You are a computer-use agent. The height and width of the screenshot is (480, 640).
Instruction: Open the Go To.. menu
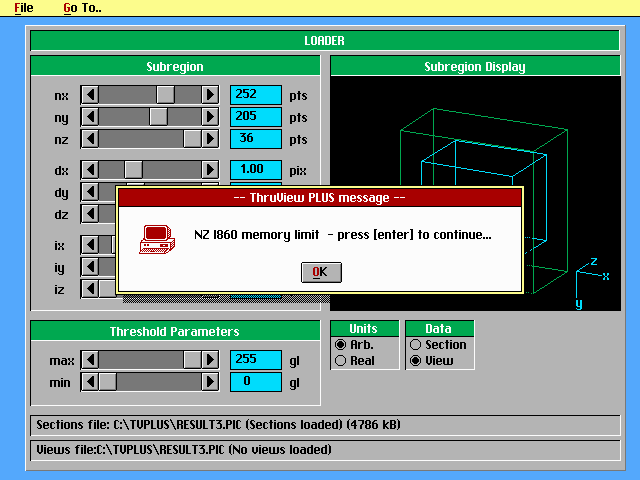click(x=82, y=8)
